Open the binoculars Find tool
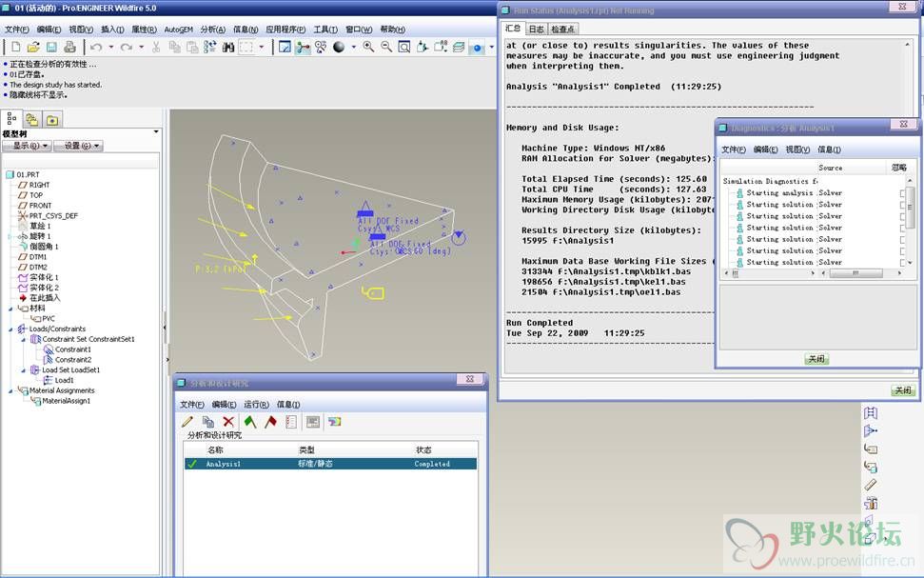Image resolution: width=924 pixels, height=578 pixels. pyautogui.click(x=228, y=48)
